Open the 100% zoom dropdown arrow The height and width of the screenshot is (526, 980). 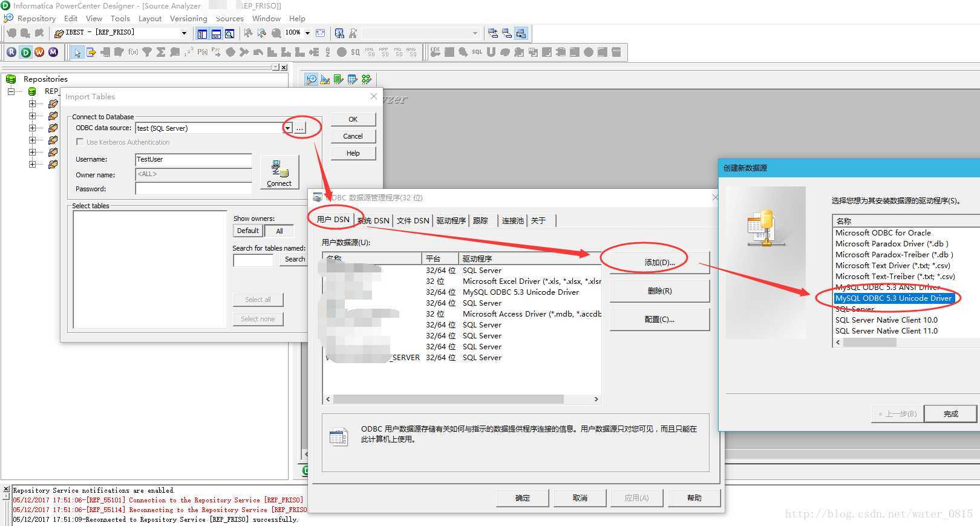tap(307, 33)
